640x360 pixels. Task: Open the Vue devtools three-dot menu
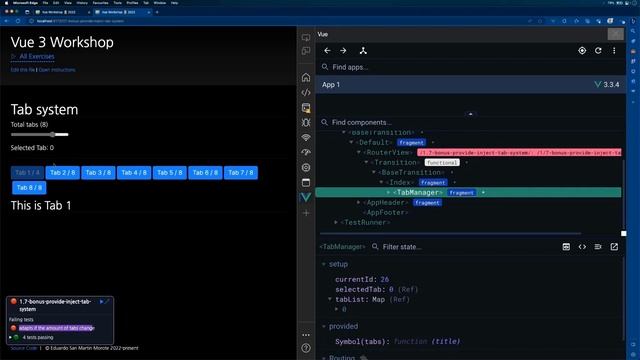click(x=614, y=51)
